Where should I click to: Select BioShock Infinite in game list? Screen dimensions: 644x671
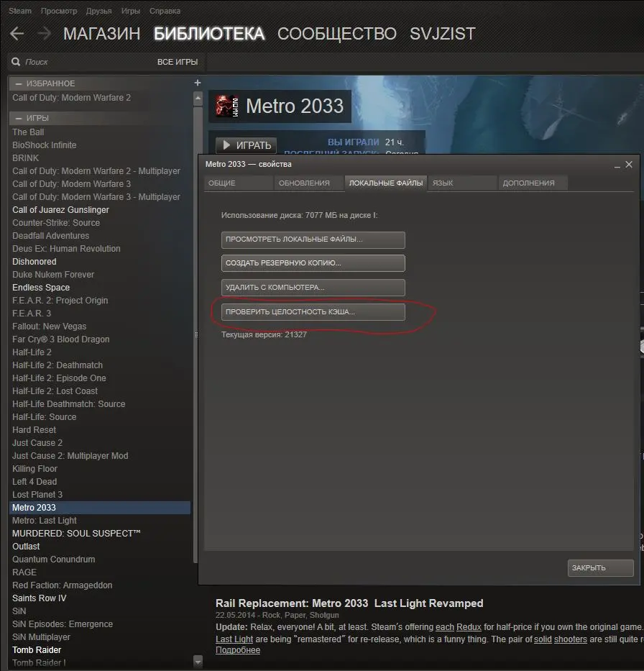point(45,145)
